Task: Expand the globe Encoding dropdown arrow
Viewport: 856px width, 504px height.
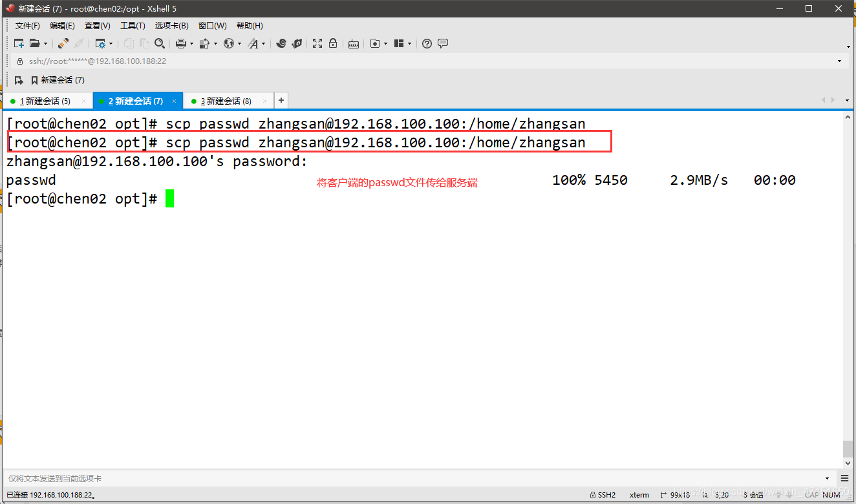Action: coord(239,44)
